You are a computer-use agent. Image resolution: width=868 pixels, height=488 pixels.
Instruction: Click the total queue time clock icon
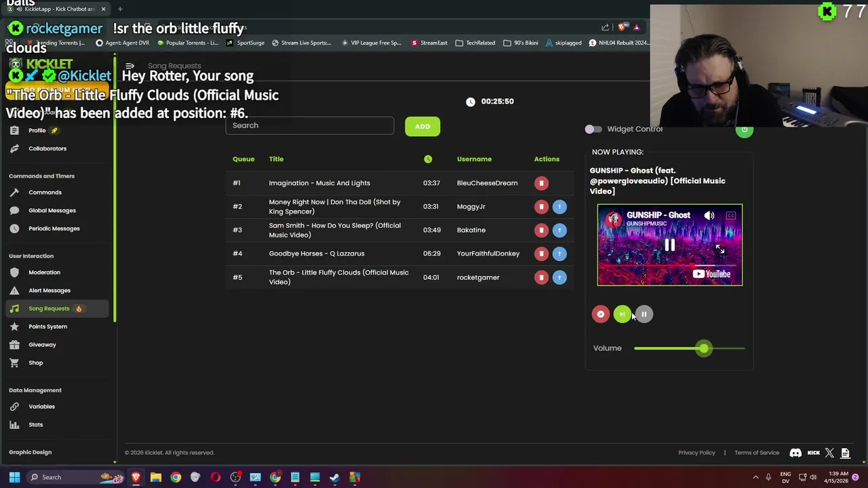click(471, 102)
